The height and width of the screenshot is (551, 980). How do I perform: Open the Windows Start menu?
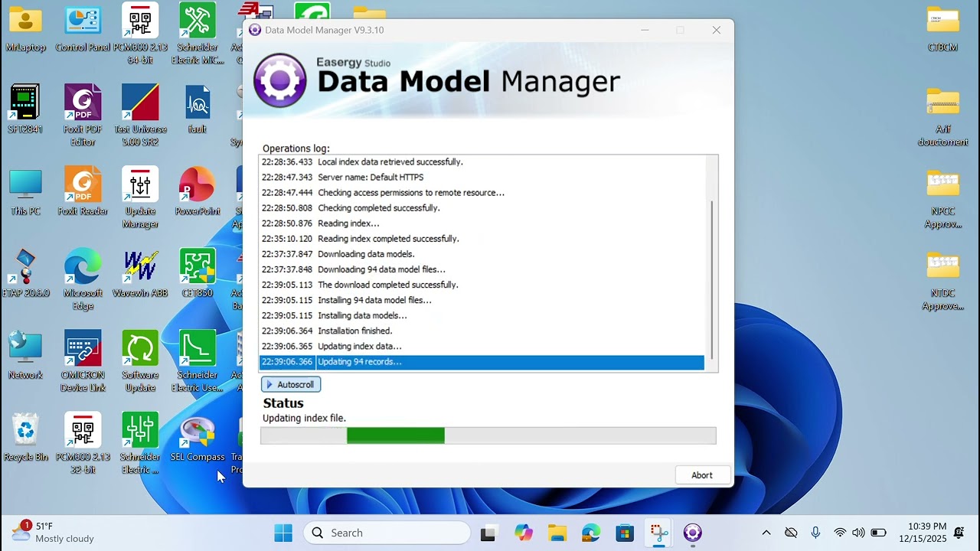point(283,533)
